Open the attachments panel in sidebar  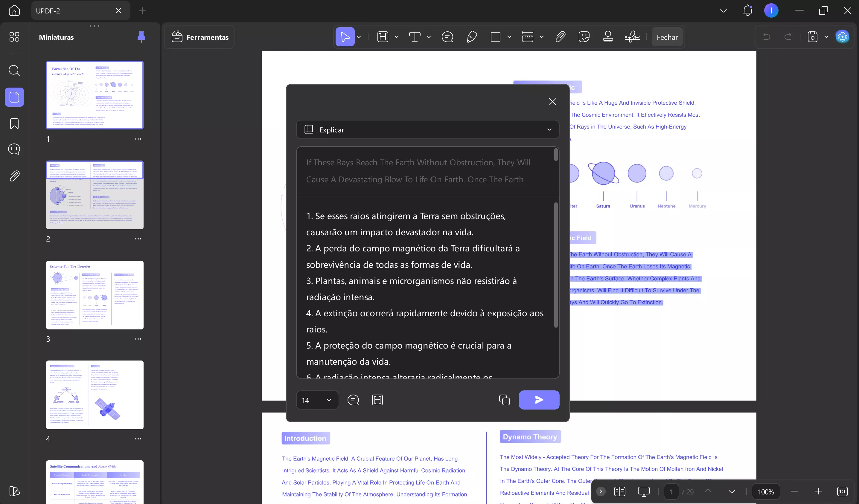(14, 176)
